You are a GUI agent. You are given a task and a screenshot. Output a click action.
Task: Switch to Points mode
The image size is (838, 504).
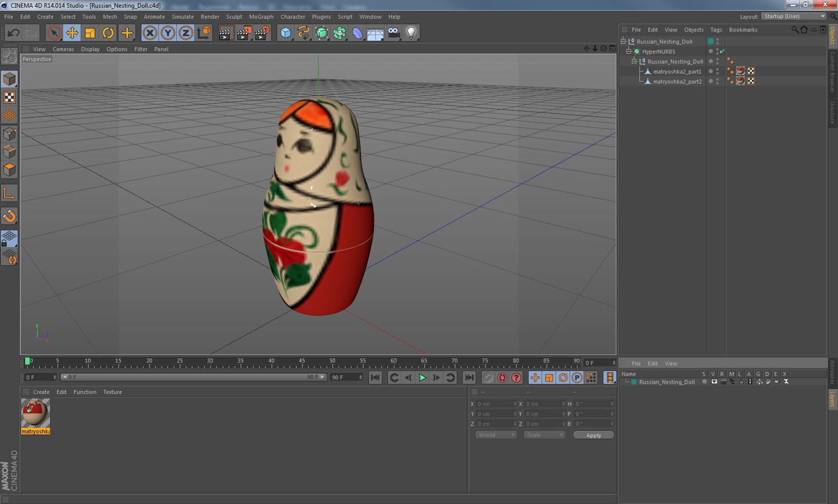(x=9, y=134)
